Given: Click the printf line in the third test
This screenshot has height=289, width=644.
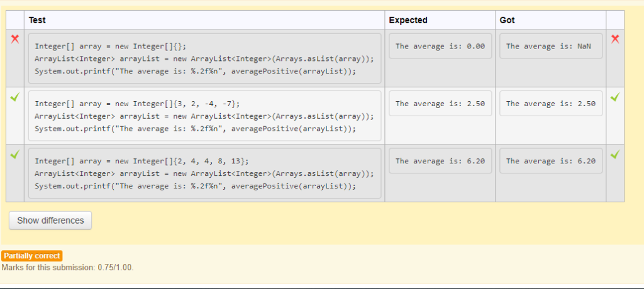Looking at the screenshot, I should (196, 187).
